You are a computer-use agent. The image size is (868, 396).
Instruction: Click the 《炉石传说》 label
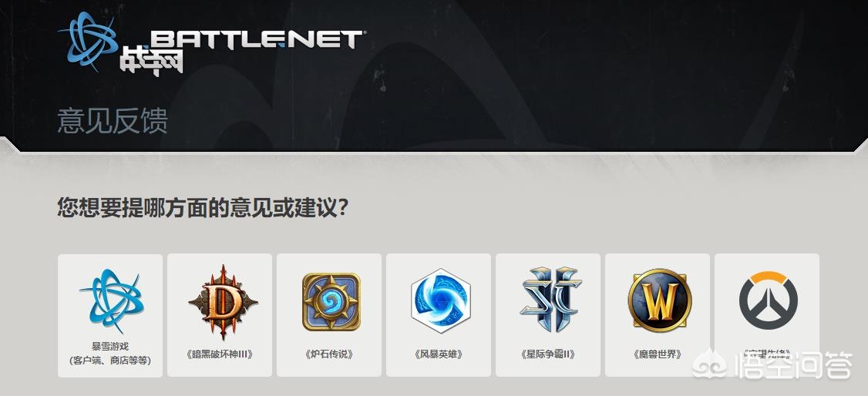329,354
